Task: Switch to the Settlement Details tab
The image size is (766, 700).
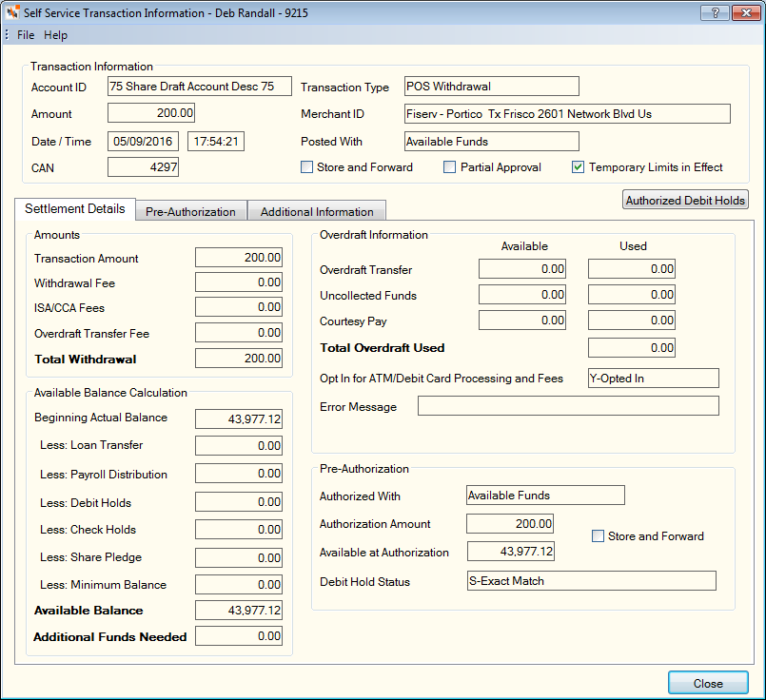Action: [x=75, y=209]
